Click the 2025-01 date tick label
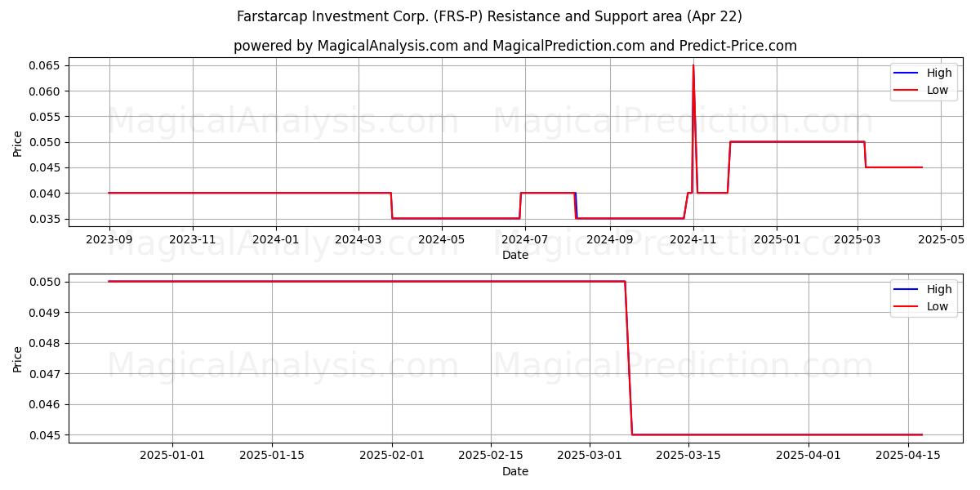Screen dimensions: 980x490 coord(777,239)
